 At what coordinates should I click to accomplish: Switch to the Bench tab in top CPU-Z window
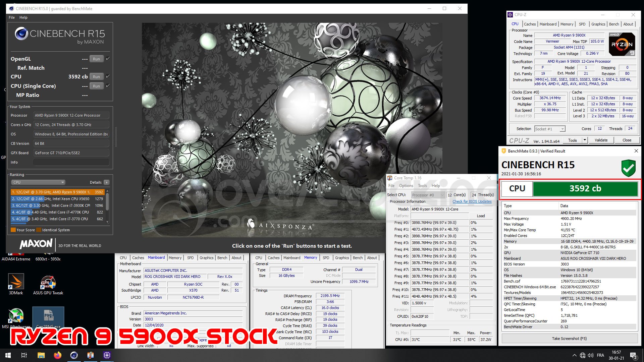(x=614, y=24)
